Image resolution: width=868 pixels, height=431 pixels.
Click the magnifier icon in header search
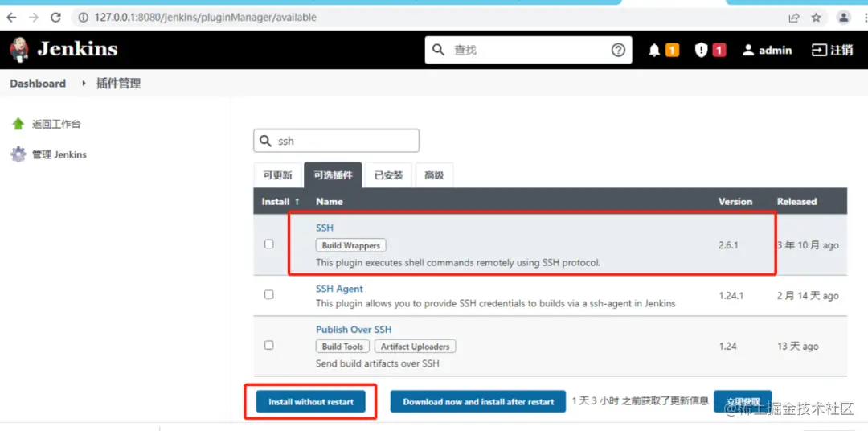point(438,50)
